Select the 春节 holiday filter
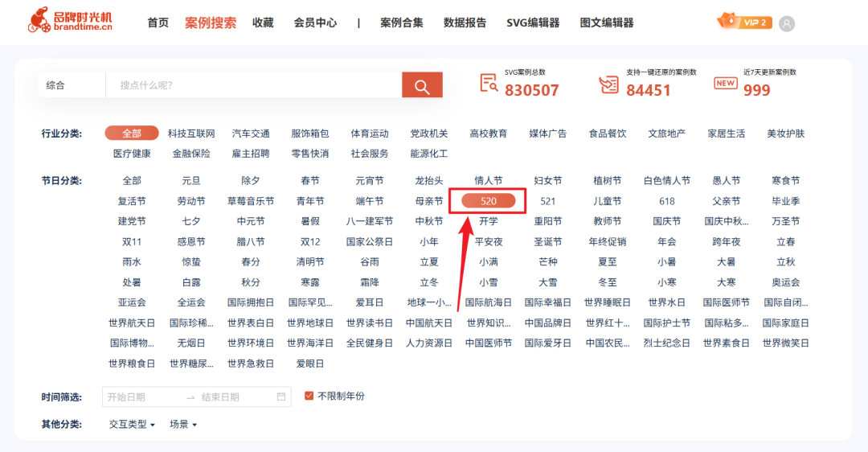This screenshot has width=868, height=452. pyautogui.click(x=310, y=181)
